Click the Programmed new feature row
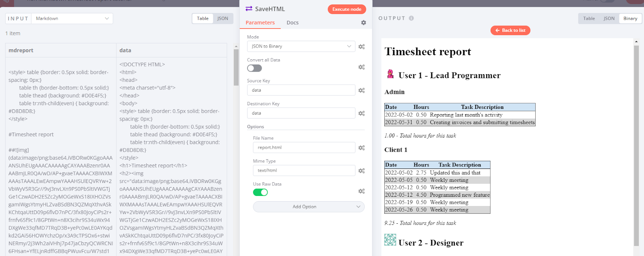 pos(437,195)
